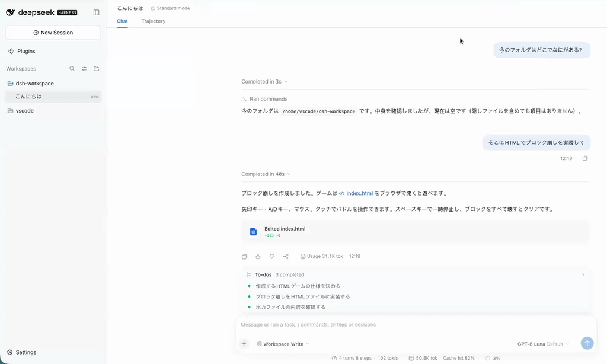Image resolution: width=607 pixels, height=364 pixels.
Task: Click the Usage 31.1K tok indicator
Action: [322, 256]
